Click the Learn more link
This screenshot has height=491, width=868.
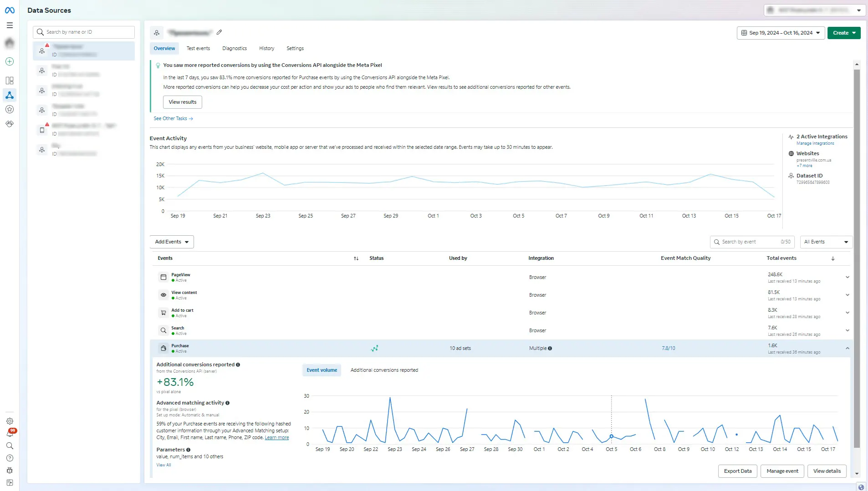277,438
